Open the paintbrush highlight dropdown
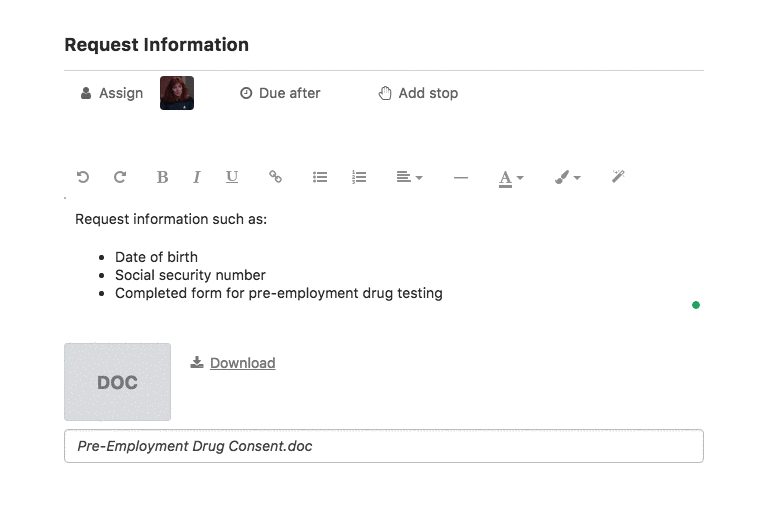The height and width of the screenshot is (517, 775). pyautogui.click(x=567, y=177)
